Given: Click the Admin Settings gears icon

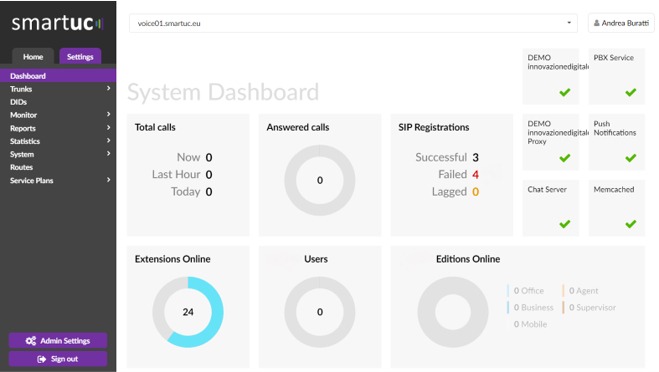Looking at the screenshot, I should 31,340.
